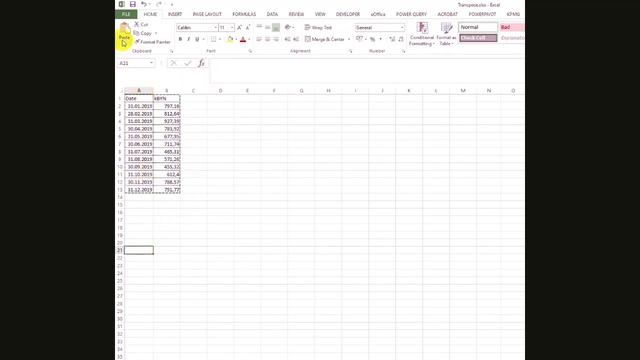This screenshot has height=360, width=640.
Task: Expand the Name Box dropdown arrow
Action: 151,63
